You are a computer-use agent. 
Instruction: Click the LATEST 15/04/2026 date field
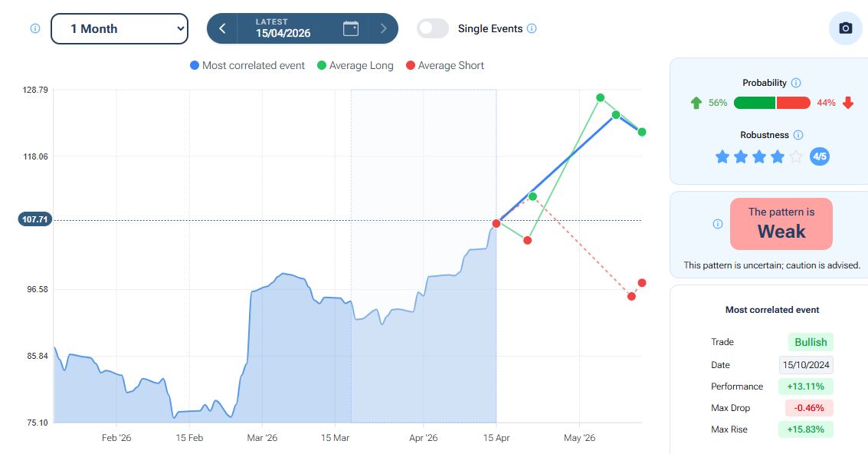pyautogui.click(x=283, y=28)
